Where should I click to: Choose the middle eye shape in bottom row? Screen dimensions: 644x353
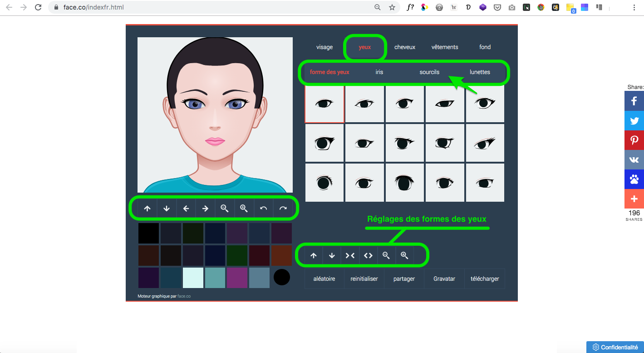coord(405,183)
